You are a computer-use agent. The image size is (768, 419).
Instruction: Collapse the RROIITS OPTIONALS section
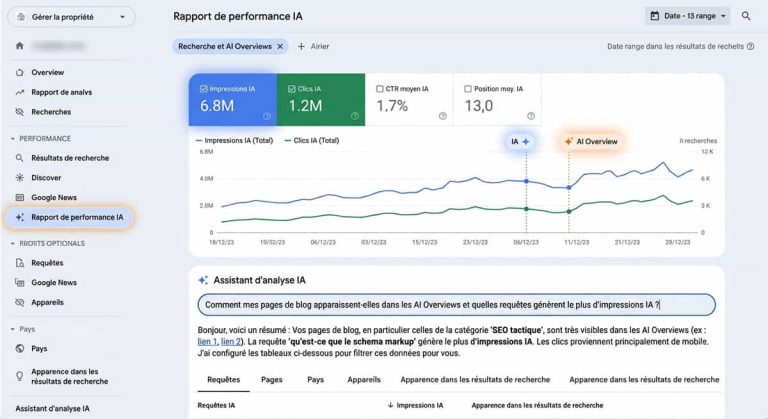coord(48,244)
